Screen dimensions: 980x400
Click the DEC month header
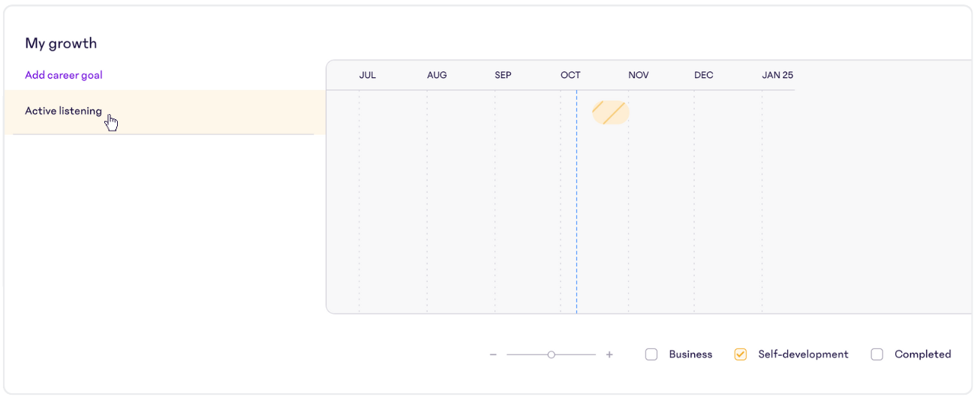pyautogui.click(x=704, y=75)
